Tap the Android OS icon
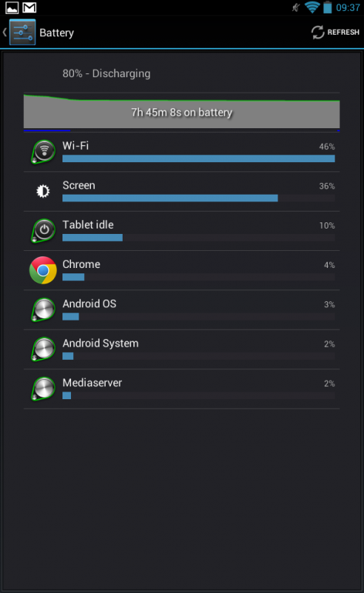364x593 pixels. tap(43, 310)
